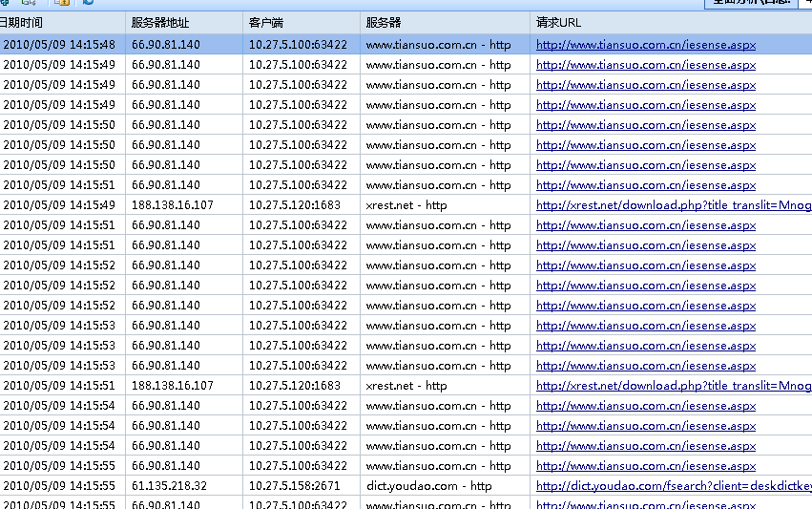Open the xrest.net download.php link at 14:15:49

[x=674, y=205]
